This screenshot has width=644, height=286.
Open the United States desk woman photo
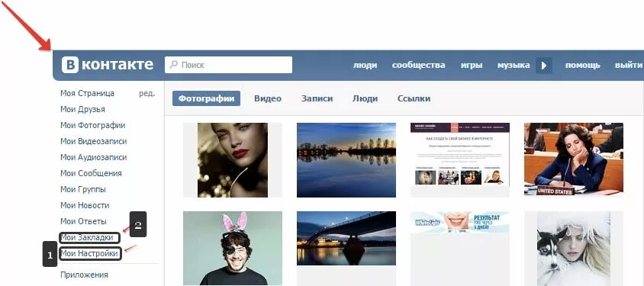[x=573, y=159]
